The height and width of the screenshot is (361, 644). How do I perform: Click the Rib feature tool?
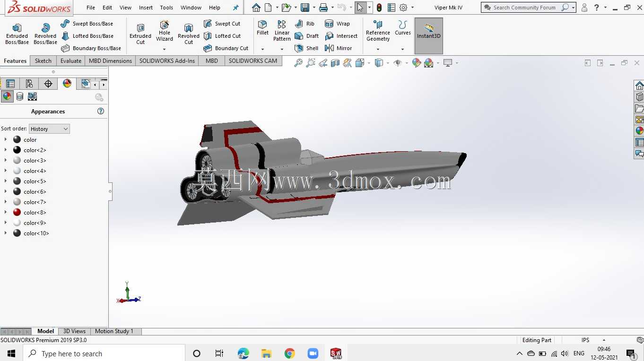(305, 24)
